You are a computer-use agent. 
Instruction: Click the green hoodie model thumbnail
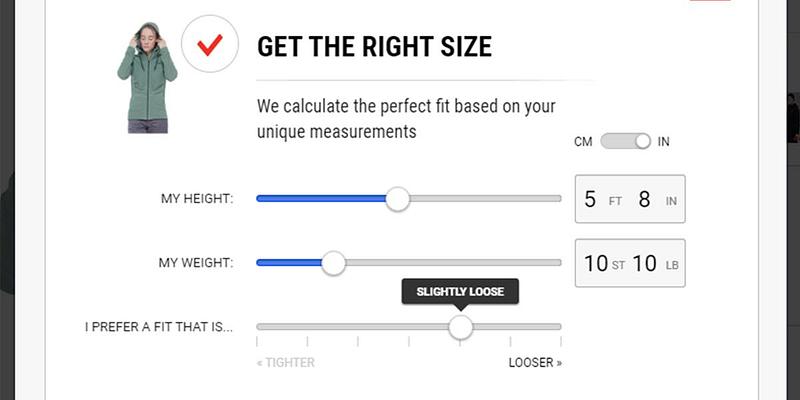pyautogui.click(x=147, y=78)
